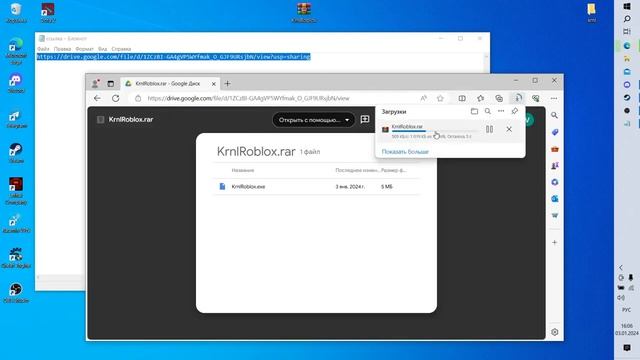Open the Task View taskbar icon

click(627, 31)
